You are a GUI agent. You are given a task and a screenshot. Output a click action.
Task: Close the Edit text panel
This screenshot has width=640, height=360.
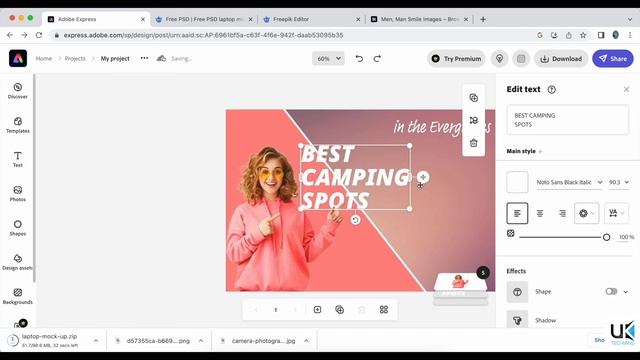tap(626, 89)
